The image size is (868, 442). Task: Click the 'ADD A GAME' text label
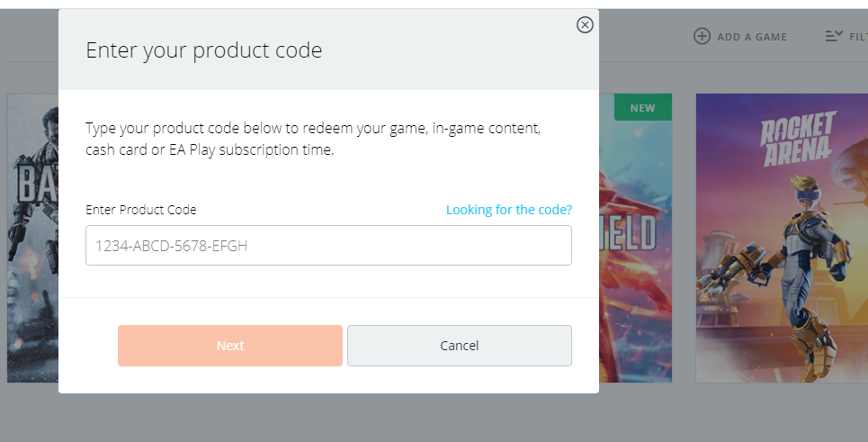coord(752,37)
